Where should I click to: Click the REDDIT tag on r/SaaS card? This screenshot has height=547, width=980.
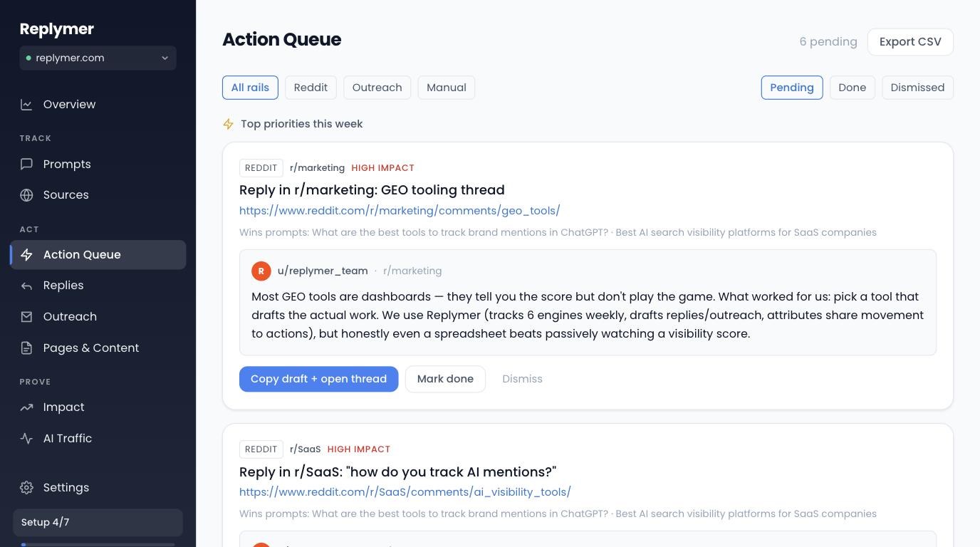[261, 449]
